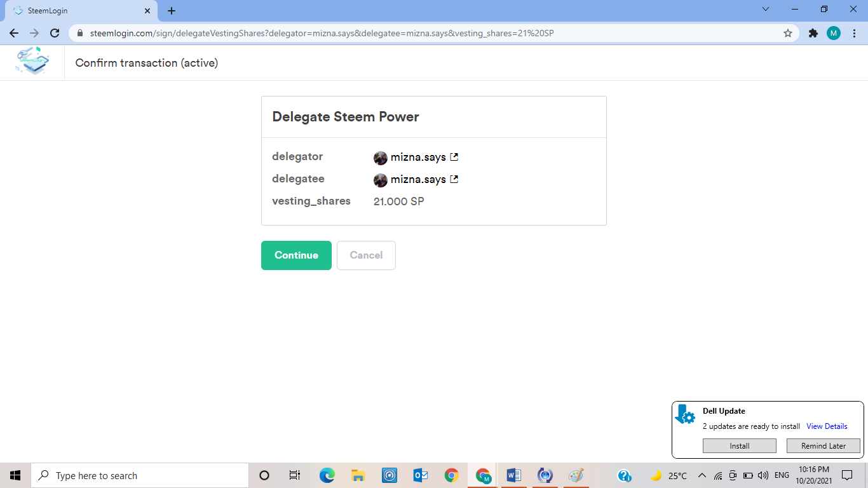Open the Chrome extensions puzzle menu
868x488 pixels.
tap(813, 33)
